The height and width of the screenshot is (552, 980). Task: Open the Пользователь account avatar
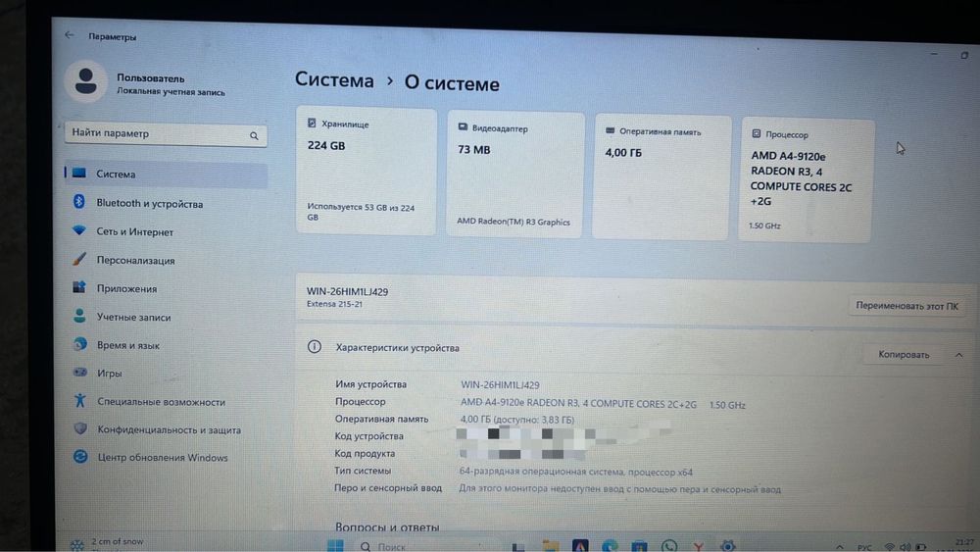(85, 81)
